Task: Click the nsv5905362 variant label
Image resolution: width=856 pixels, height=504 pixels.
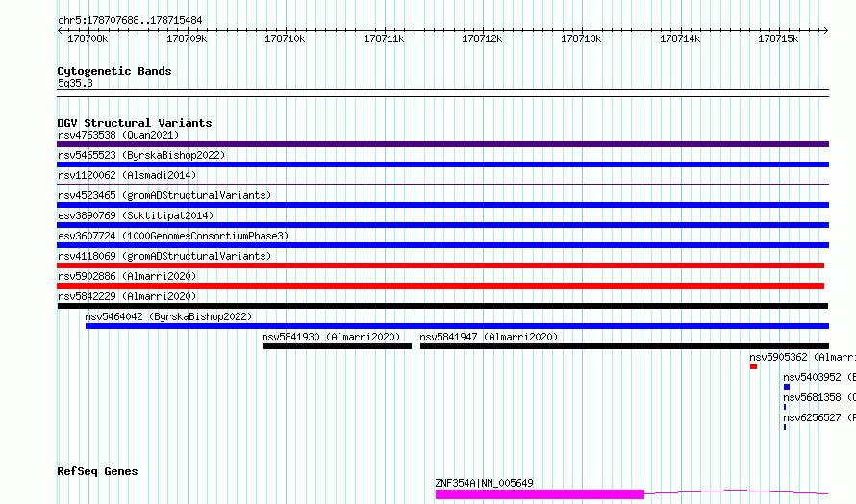Action: coord(802,357)
